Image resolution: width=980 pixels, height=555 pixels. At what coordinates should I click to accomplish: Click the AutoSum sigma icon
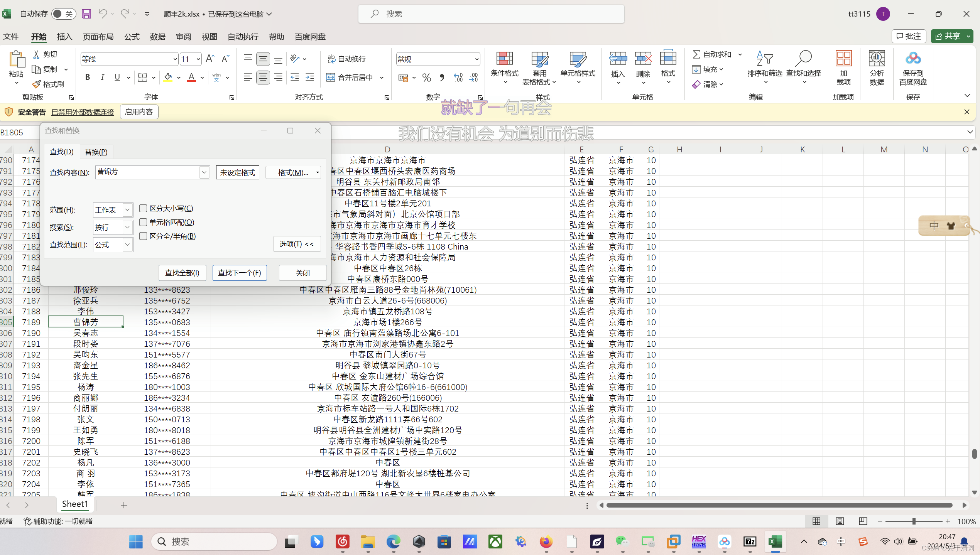coord(696,54)
